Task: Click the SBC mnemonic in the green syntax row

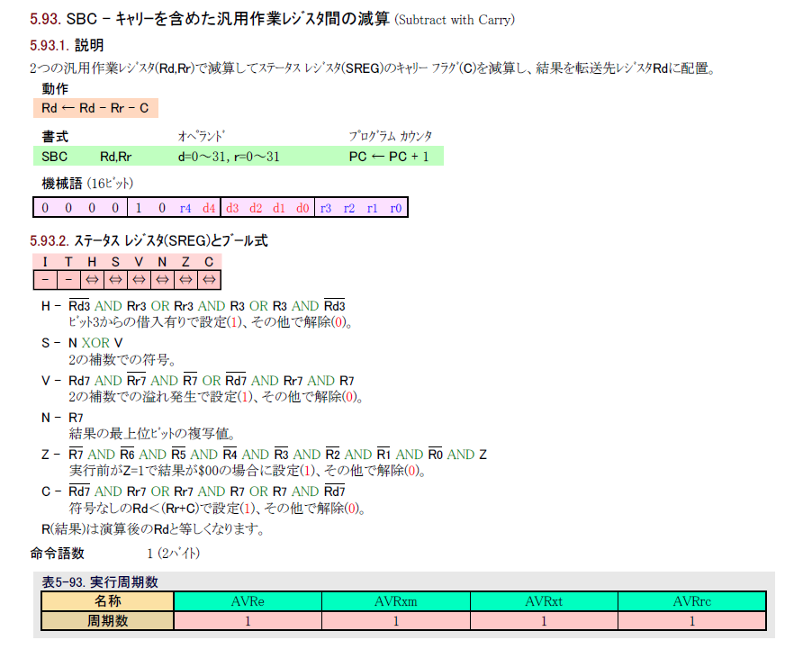Action: pos(55,157)
